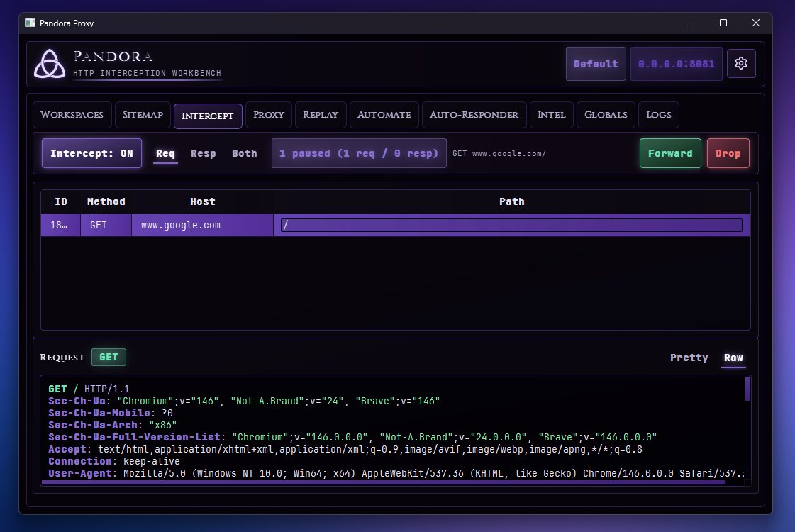
Task: Open the Globals tab
Action: tap(606, 115)
